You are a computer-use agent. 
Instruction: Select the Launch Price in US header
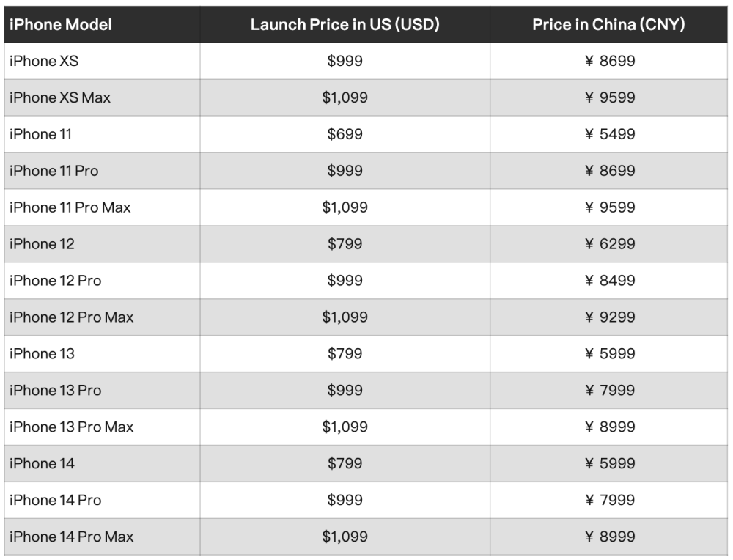[345, 24]
